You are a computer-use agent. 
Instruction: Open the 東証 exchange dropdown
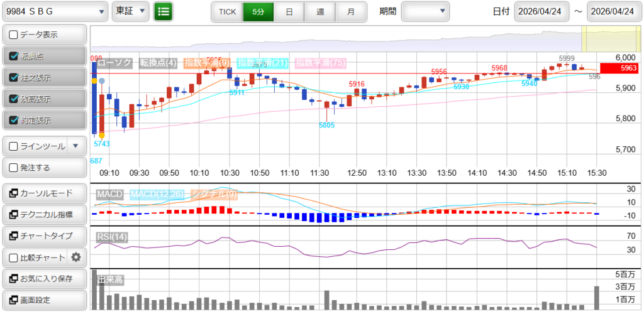131,11
